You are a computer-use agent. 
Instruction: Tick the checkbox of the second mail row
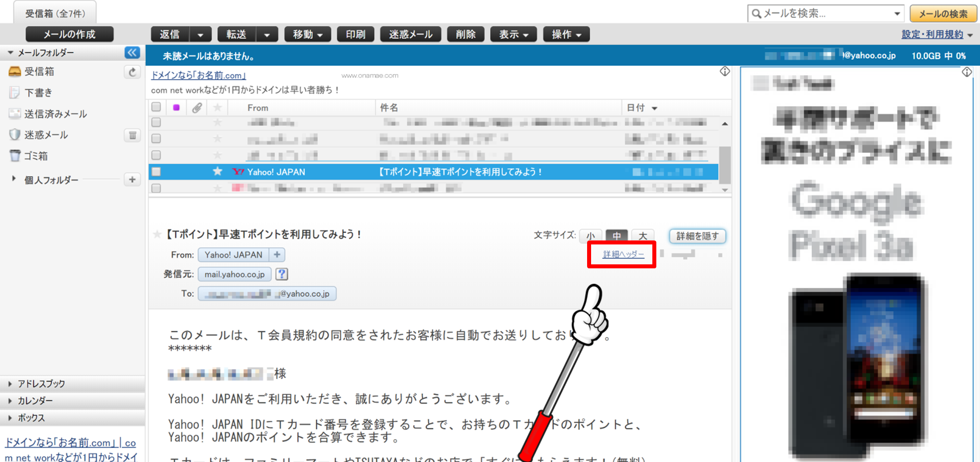click(156, 138)
